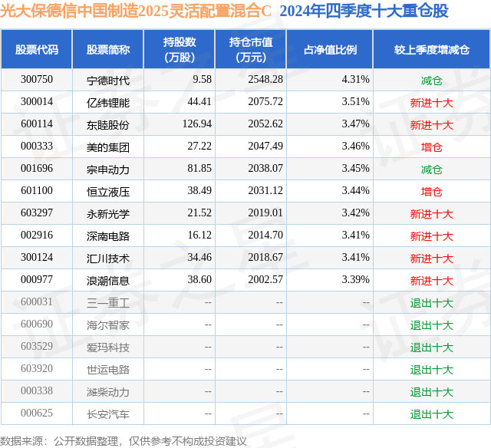Select stock name 世运电路
The image size is (491, 448).
(x=108, y=370)
